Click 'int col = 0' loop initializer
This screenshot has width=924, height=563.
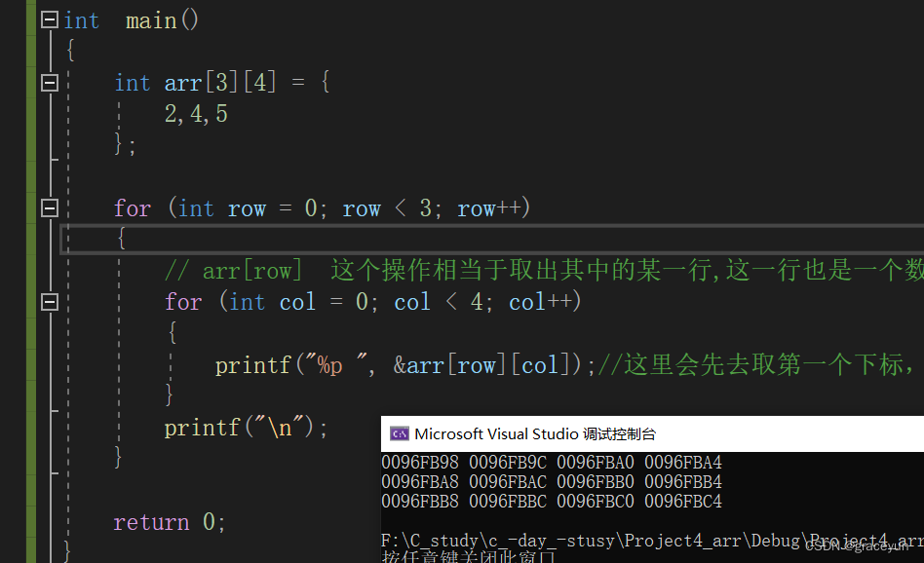click(298, 302)
